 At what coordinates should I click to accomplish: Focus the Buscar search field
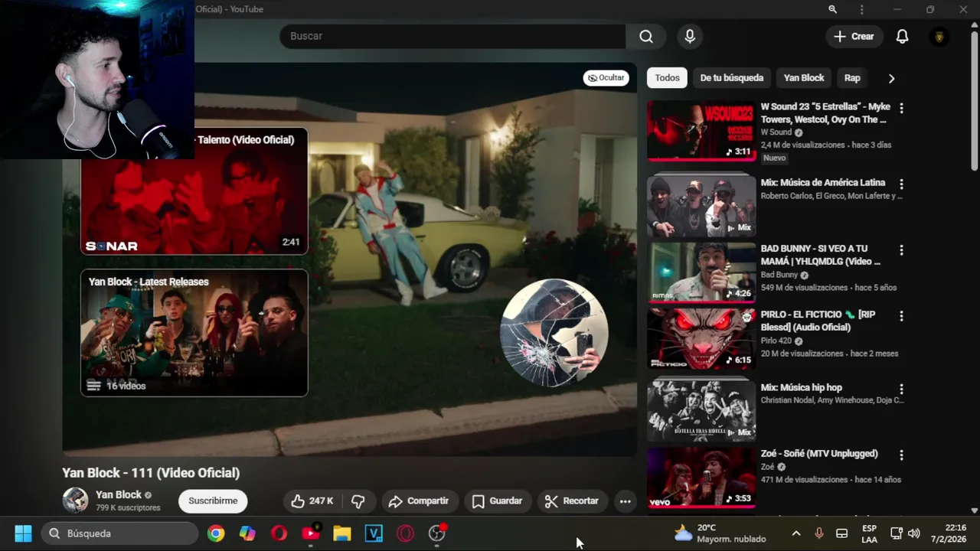(452, 37)
